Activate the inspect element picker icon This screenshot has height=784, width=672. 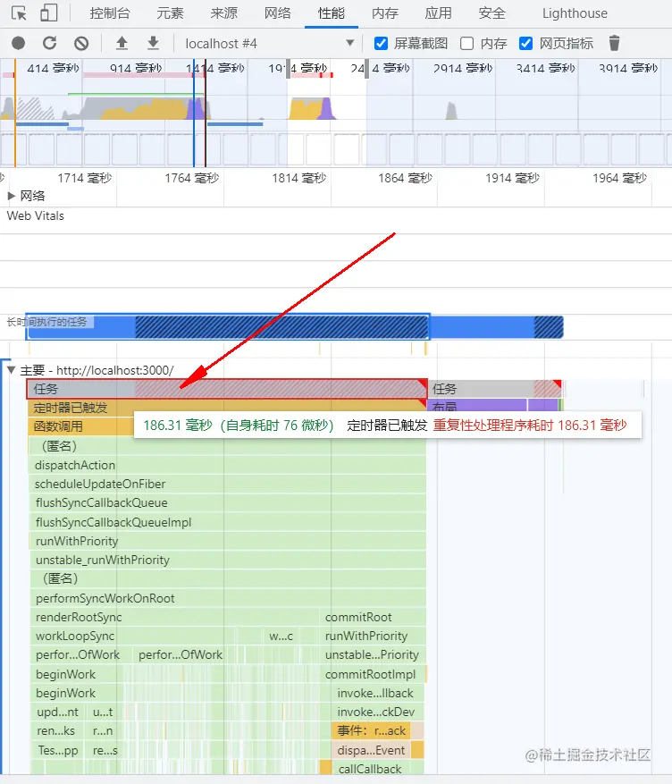[x=19, y=13]
